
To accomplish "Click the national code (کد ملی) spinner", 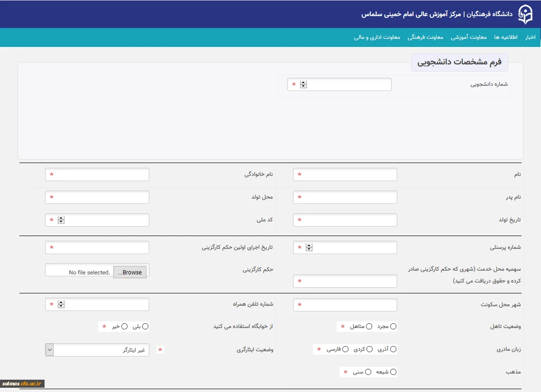I will pos(61,220).
